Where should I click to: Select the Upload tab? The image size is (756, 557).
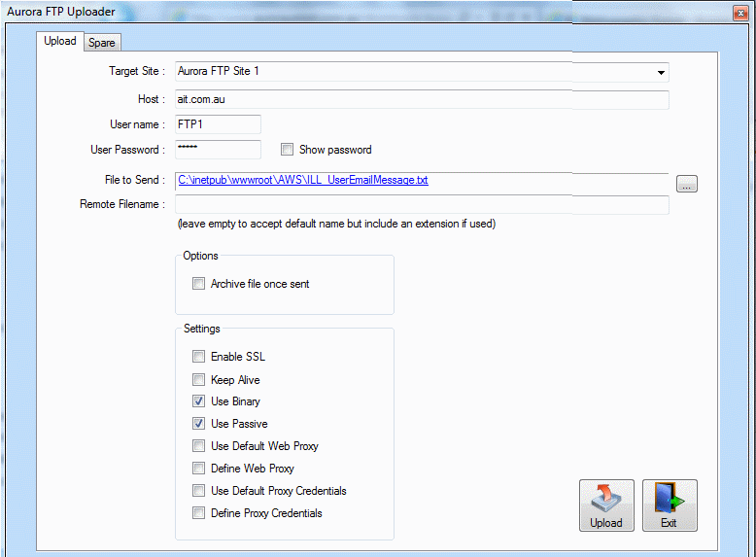(x=60, y=41)
